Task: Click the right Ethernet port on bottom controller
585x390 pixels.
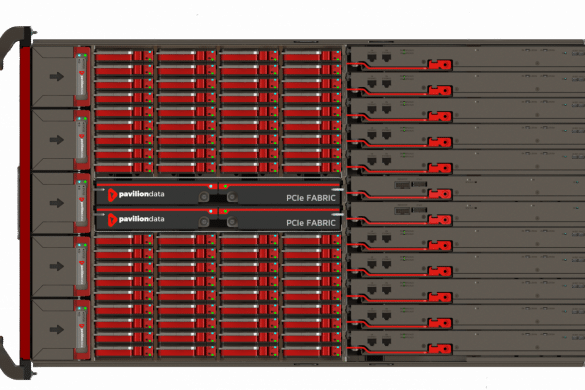Action: click(x=387, y=342)
